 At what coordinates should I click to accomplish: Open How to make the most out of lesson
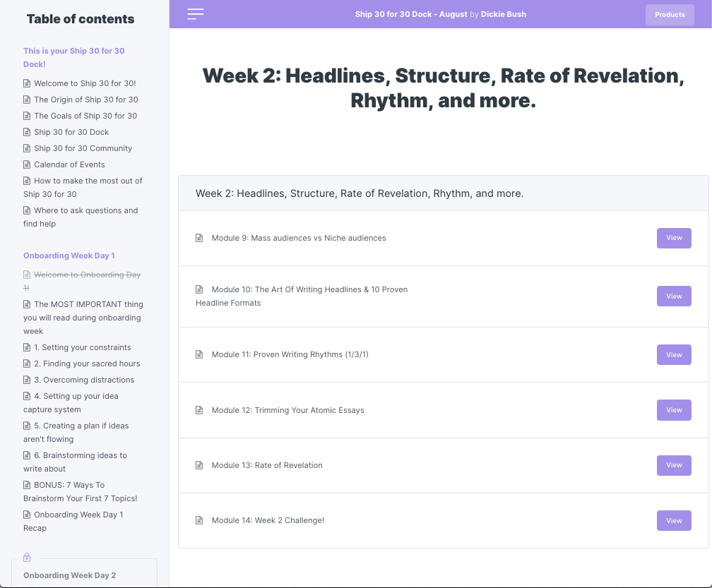83,187
